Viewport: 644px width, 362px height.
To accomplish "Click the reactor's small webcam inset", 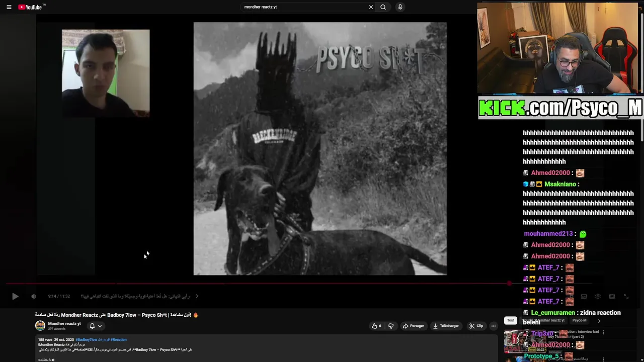I will (106, 73).
